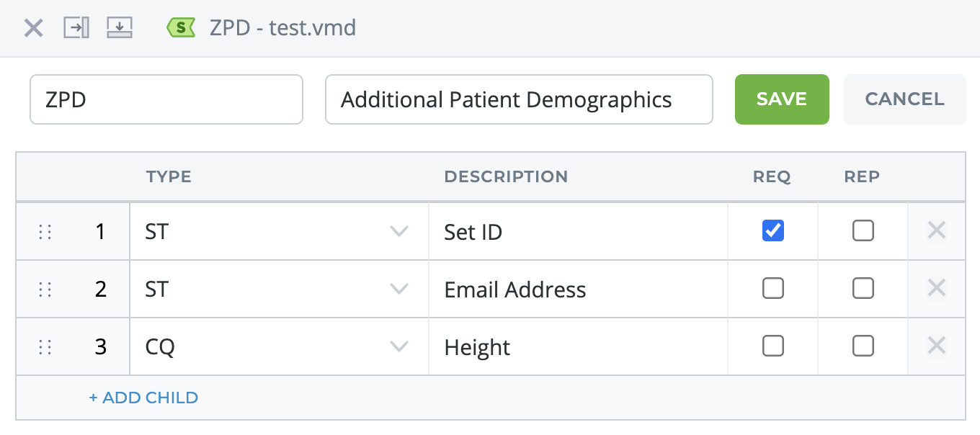Grab the drag handle of row 1
This screenshot has height=435, width=980.
coord(45,232)
